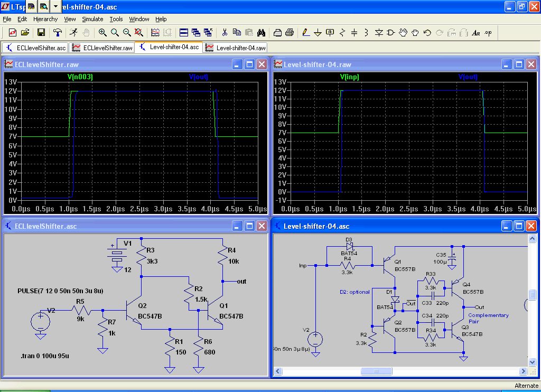Open the Component gate icon in the toolbar
The image size is (541, 392).
pos(391,32)
